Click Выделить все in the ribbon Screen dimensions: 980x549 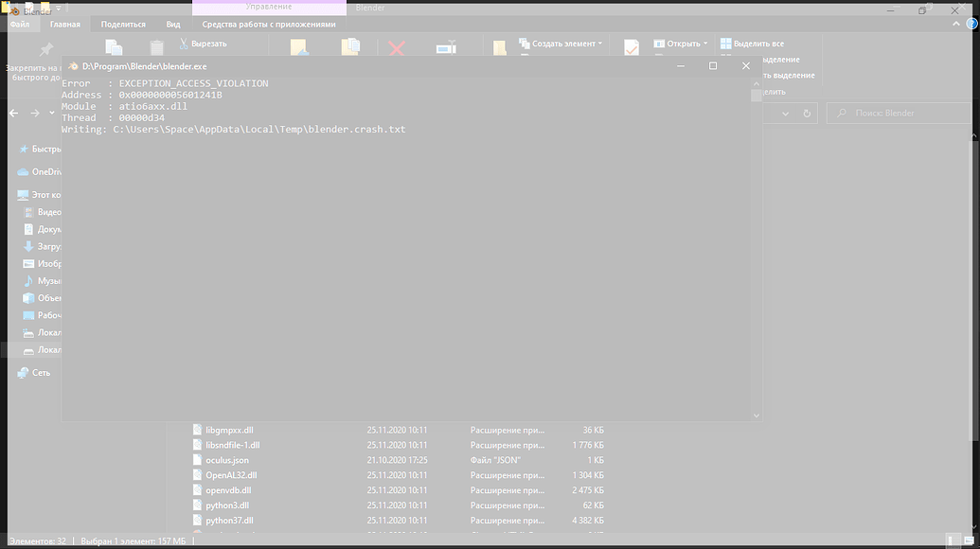point(753,44)
